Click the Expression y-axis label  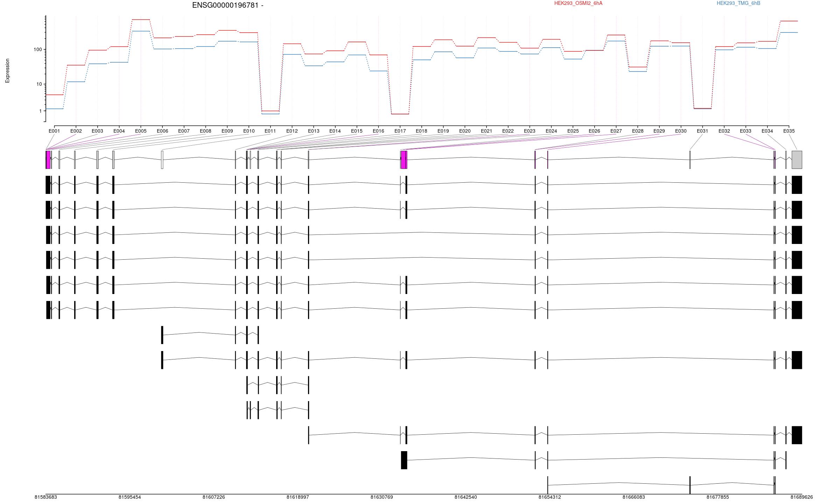click(x=7, y=71)
